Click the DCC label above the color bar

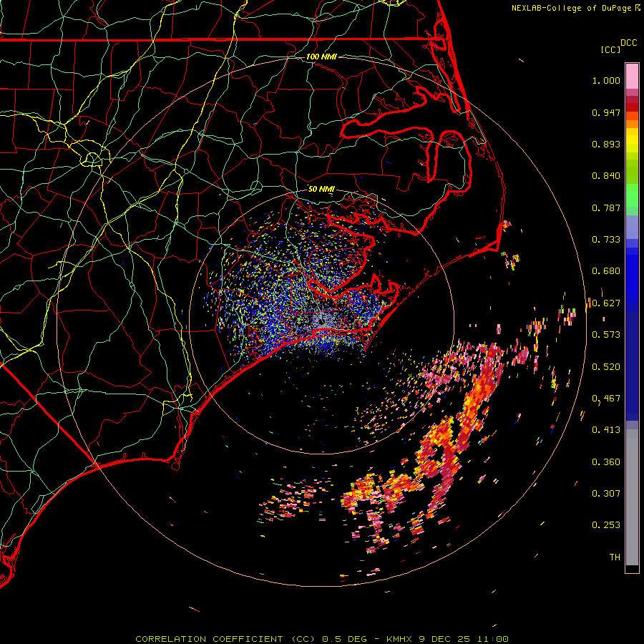point(628,43)
